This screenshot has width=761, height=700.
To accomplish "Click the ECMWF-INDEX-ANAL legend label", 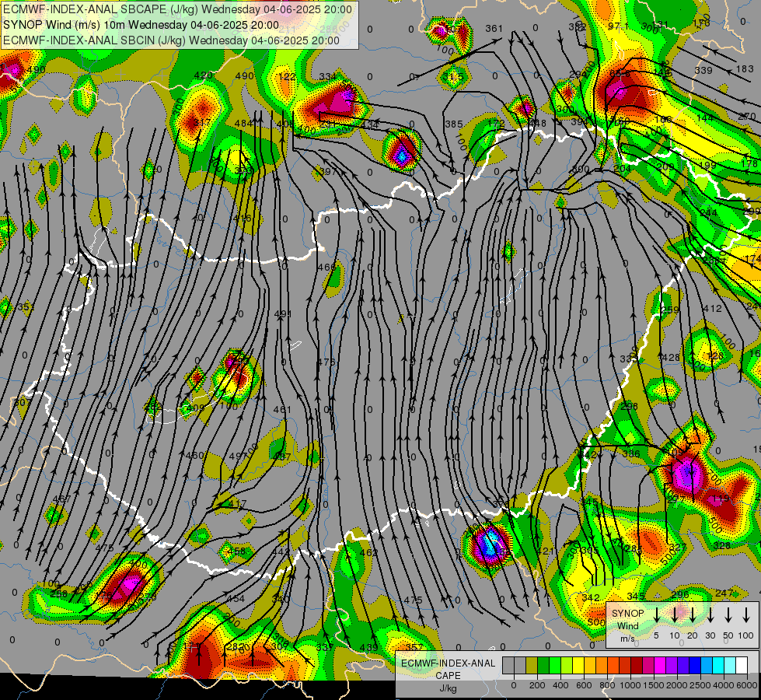I will click(448, 663).
